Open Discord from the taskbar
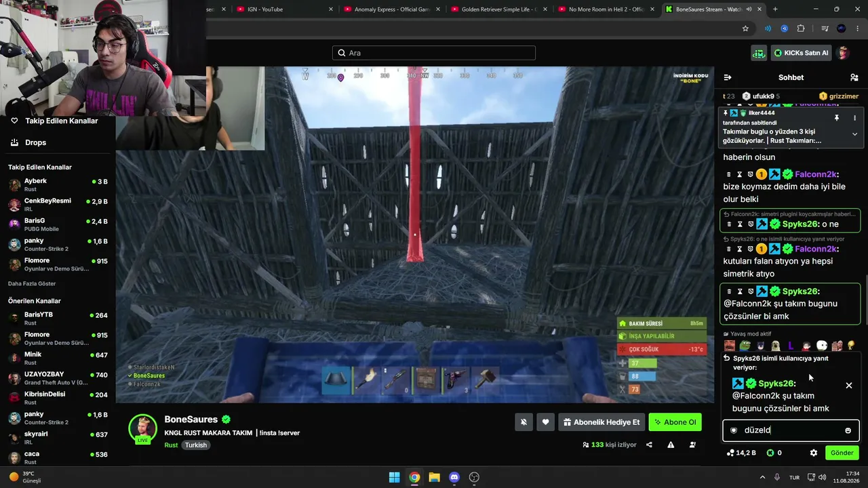Image resolution: width=868 pixels, height=488 pixels. click(x=454, y=477)
